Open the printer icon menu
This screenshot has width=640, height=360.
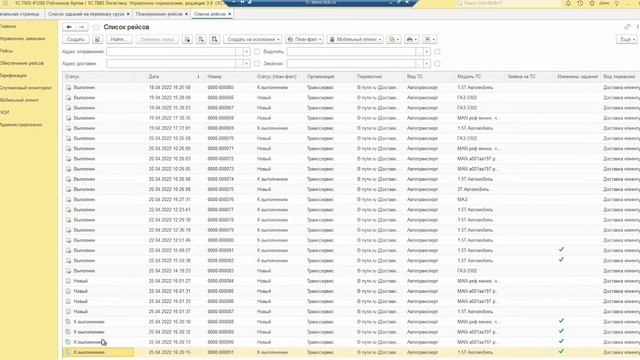(411, 39)
